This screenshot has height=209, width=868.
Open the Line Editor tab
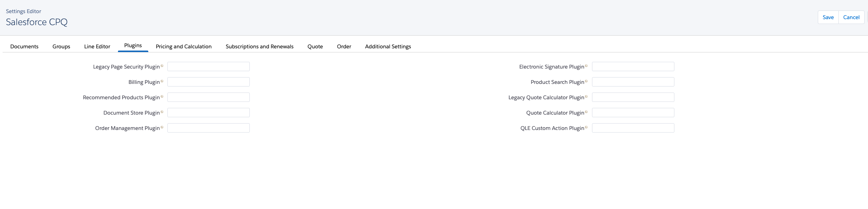point(97,46)
